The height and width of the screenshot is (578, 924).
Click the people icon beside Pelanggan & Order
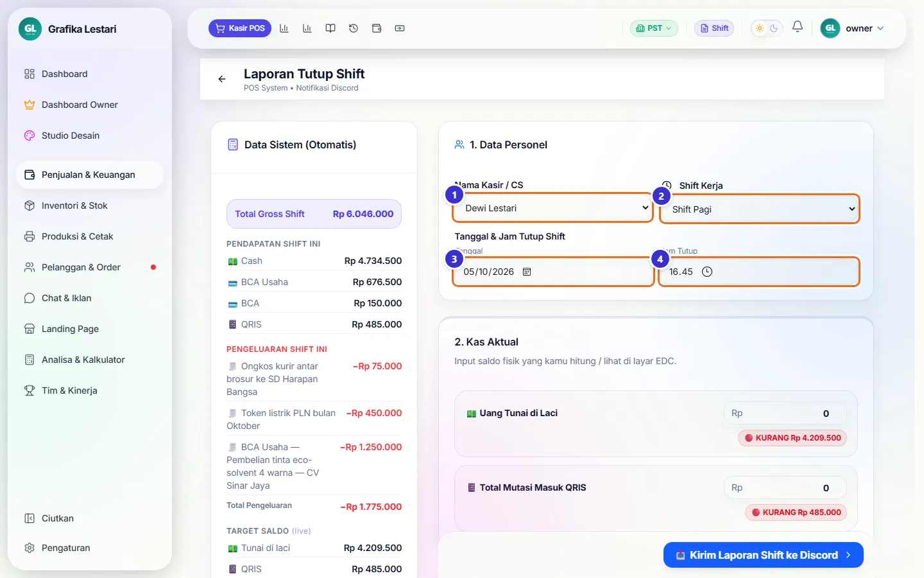30,267
